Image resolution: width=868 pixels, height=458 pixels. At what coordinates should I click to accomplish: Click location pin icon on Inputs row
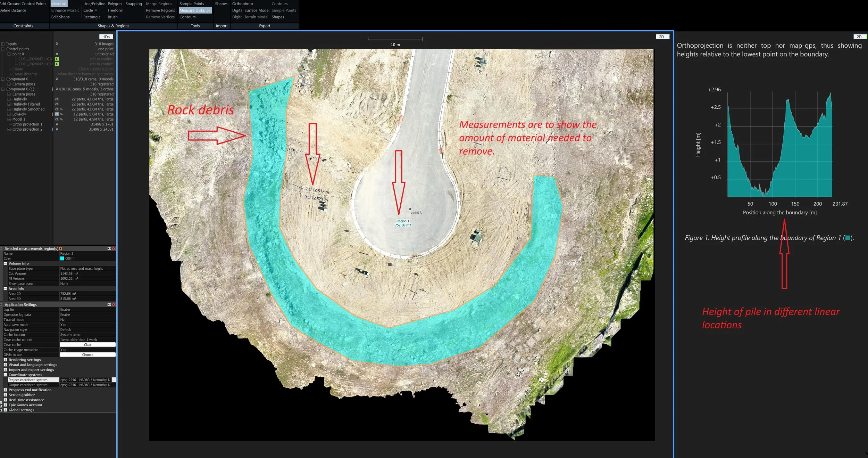click(57, 44)
